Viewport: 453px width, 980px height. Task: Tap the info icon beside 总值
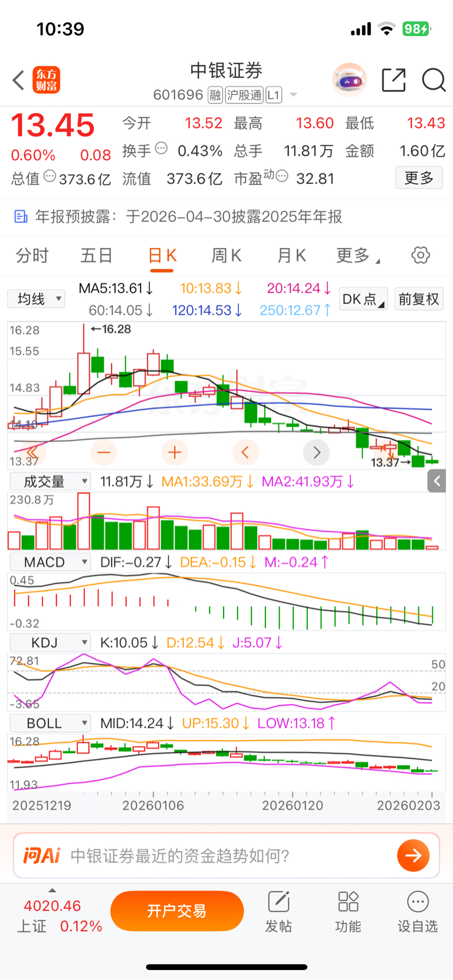tap(50, 176)
